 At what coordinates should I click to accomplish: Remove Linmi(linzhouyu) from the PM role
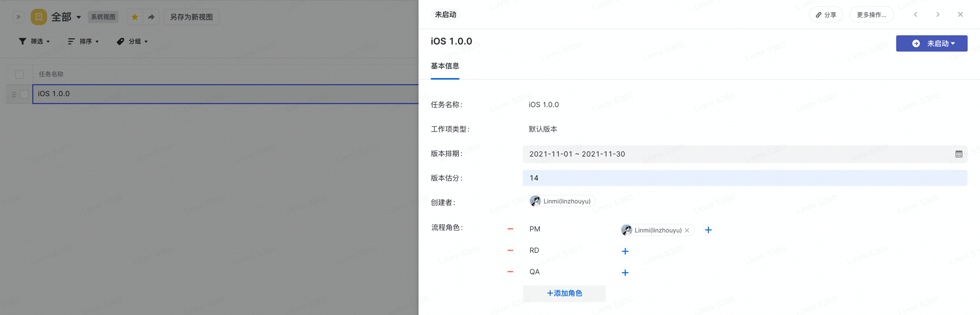[687, 230]
